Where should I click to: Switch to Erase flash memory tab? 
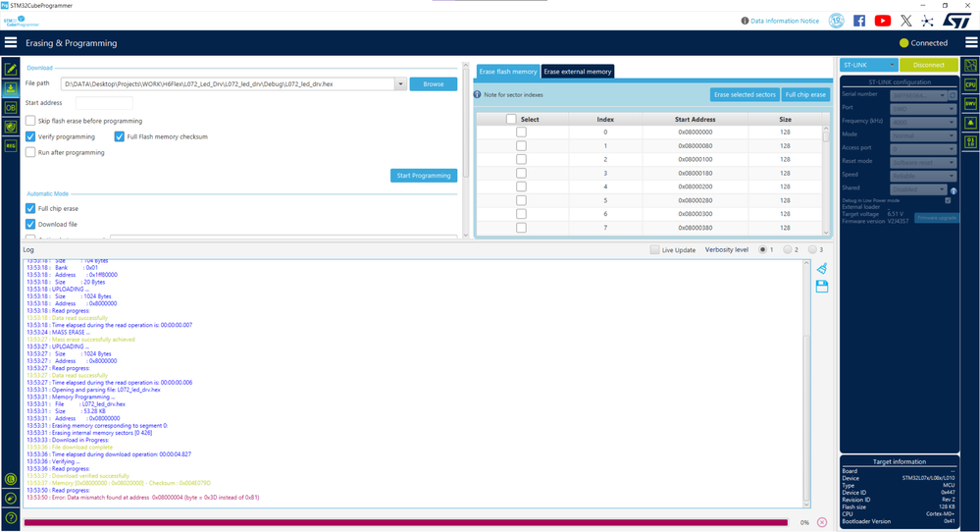pyautogui.click(x=507, y=72)
